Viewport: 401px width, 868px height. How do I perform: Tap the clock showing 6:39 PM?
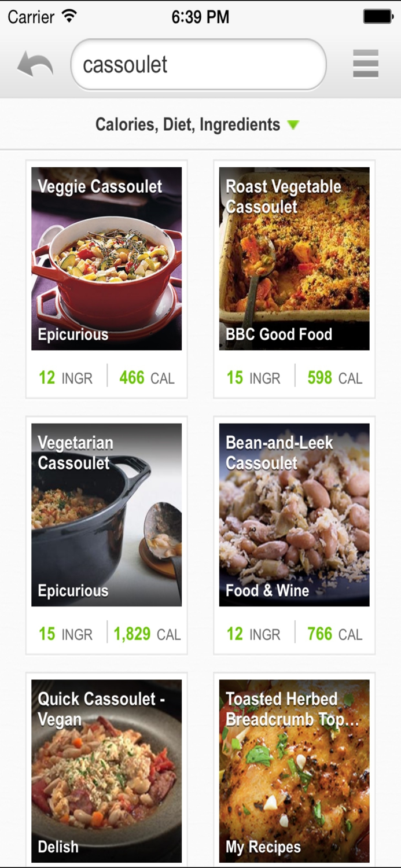[200, 16]
